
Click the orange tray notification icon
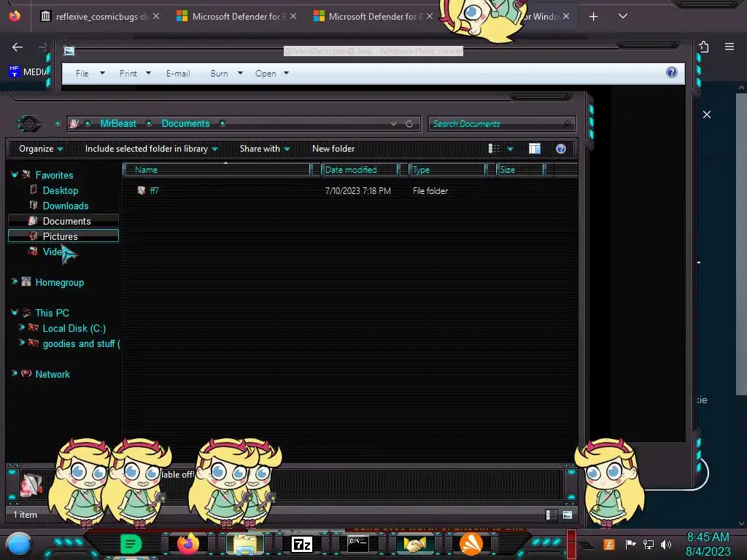point(609,544)
